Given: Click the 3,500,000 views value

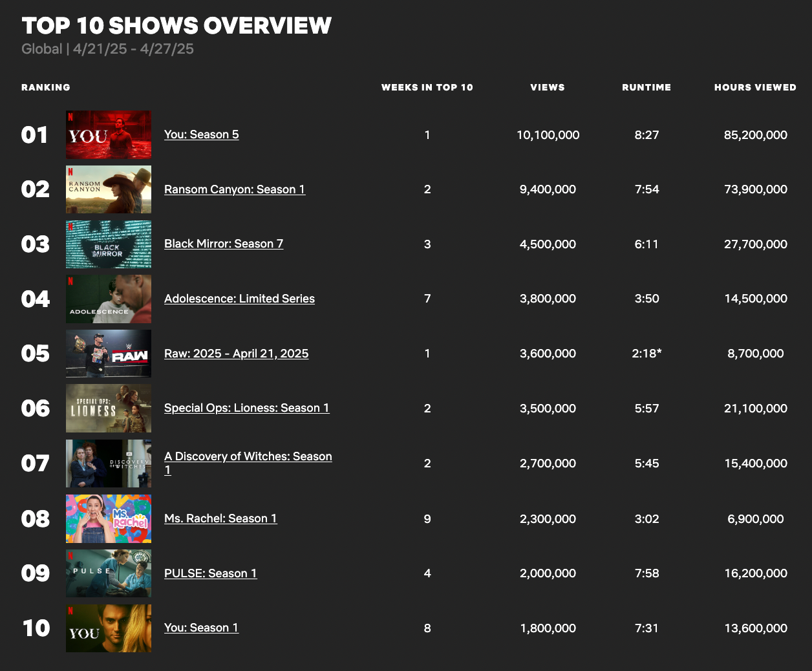Looking at the screenshot, I should pyautogui.click(x=548, y=409).
